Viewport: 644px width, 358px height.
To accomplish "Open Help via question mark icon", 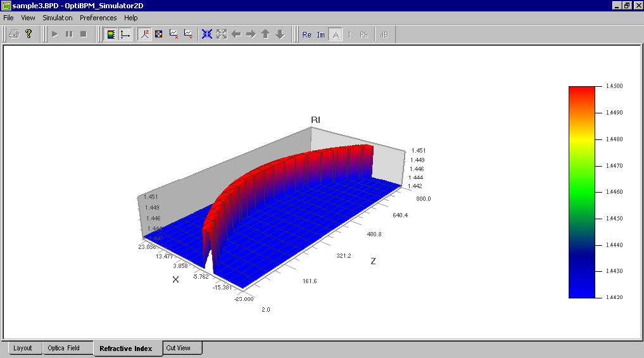I will click(x=28, y=34).
